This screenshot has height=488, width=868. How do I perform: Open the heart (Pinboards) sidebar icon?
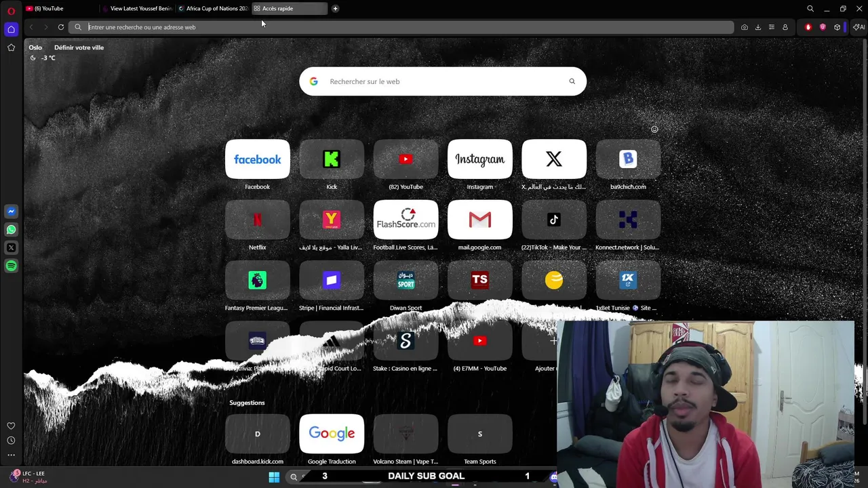pyautogui.click(x=11, y=426)
